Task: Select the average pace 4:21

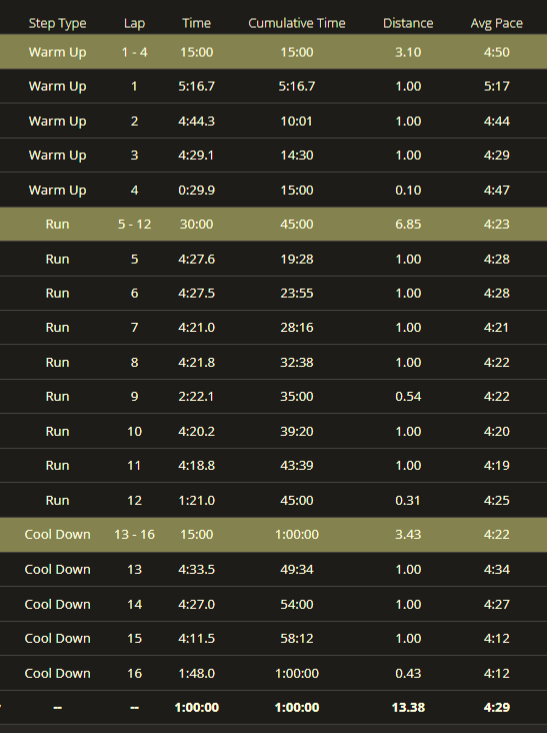Action: (497, 327)
